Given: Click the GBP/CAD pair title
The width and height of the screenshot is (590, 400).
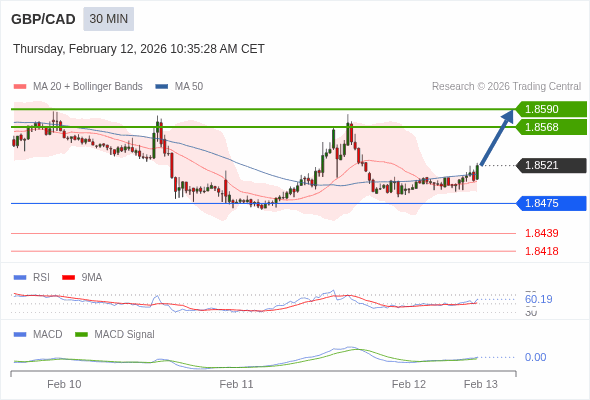Looking at the screenshot, I should (43, 19).
